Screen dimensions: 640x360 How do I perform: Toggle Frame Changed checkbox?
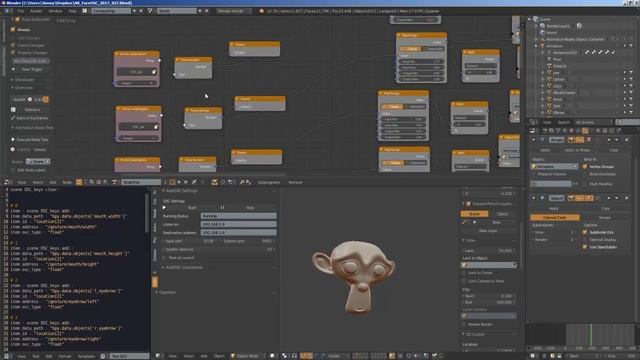13,45
